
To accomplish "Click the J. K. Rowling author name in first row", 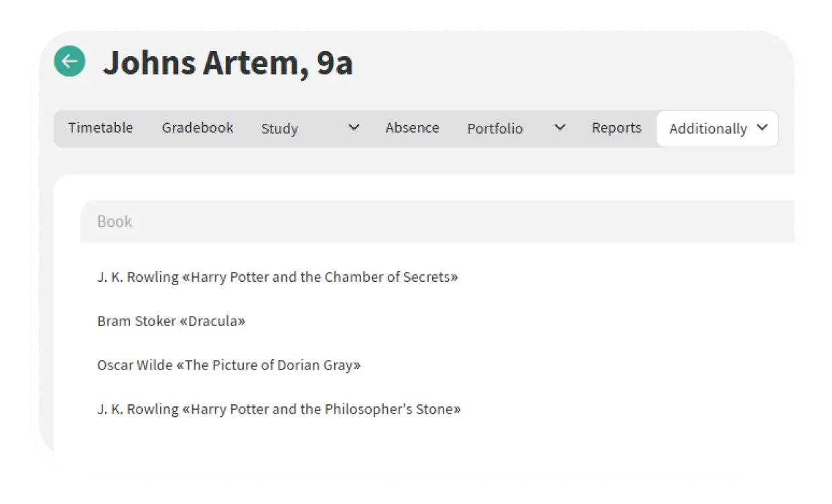I will click(137, 277).
